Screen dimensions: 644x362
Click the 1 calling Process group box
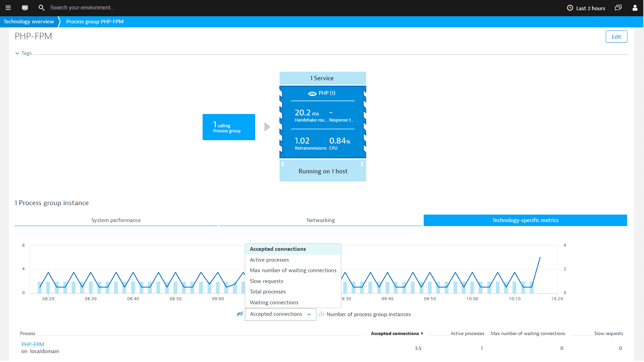point(229,127)
